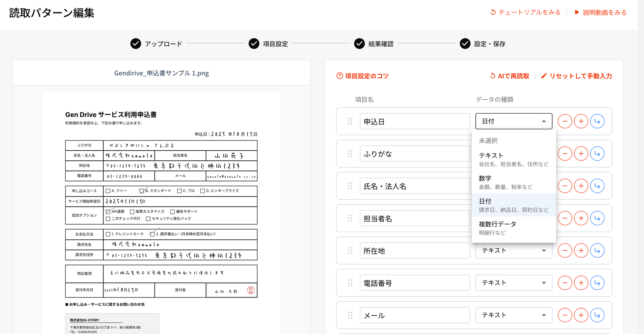Image resolution: width=644 pixels, height=334 pixels.
Task: Click リセットして手動入力 button
Action: 576,76
